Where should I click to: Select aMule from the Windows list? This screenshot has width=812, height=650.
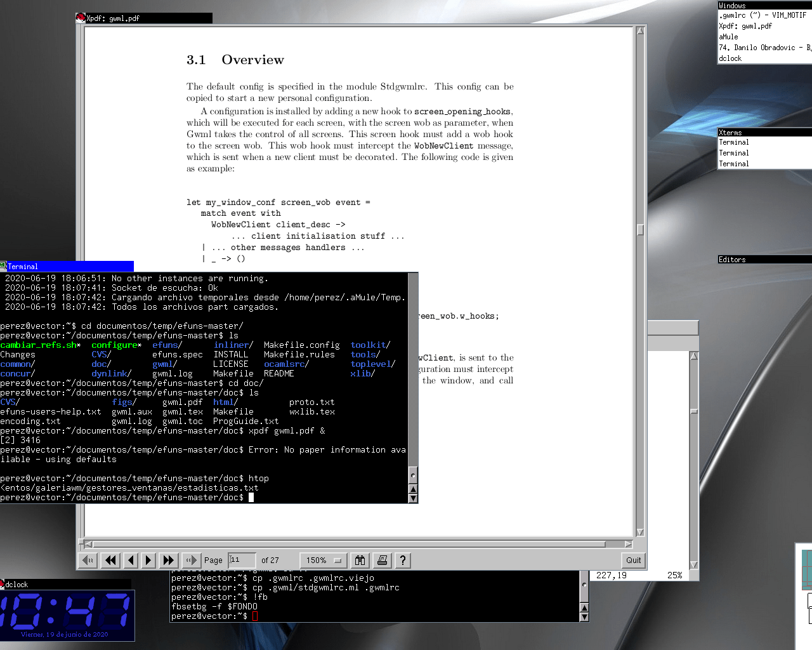729,37
